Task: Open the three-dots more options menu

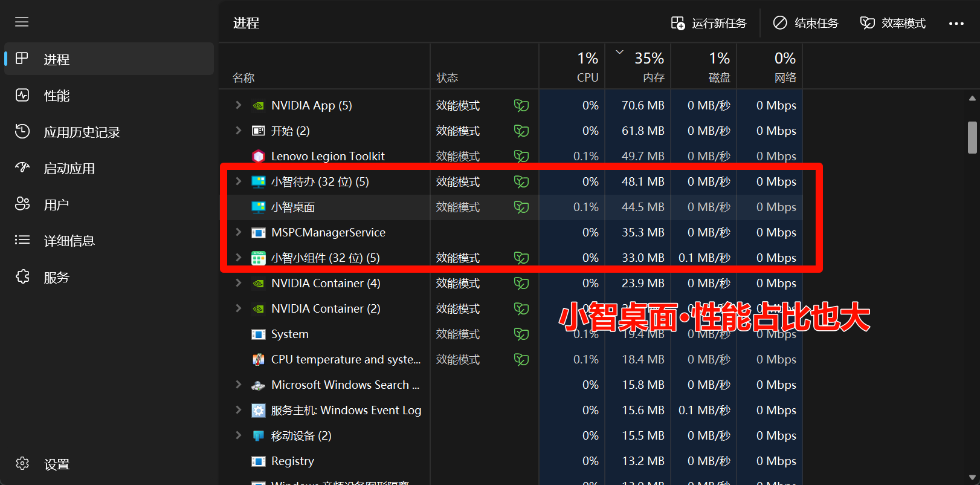Action: click(x=956, y=23)
